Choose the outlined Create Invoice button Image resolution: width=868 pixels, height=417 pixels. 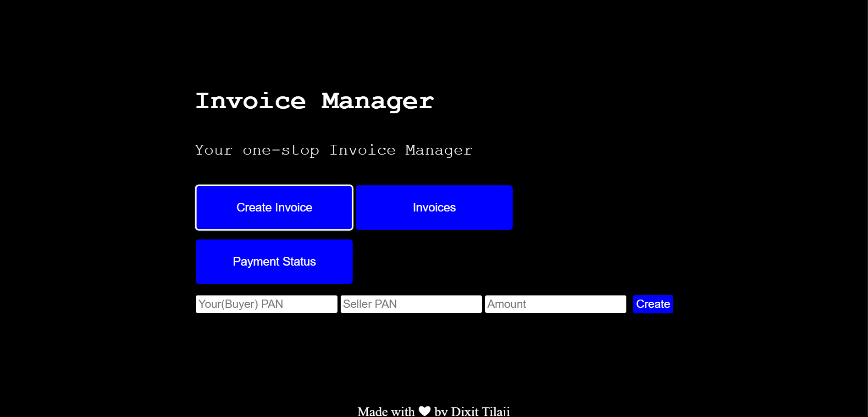click(274, 208)
